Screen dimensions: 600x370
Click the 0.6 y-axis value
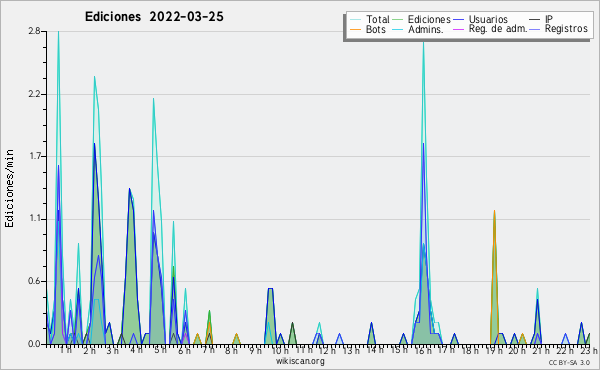point(34,282)
